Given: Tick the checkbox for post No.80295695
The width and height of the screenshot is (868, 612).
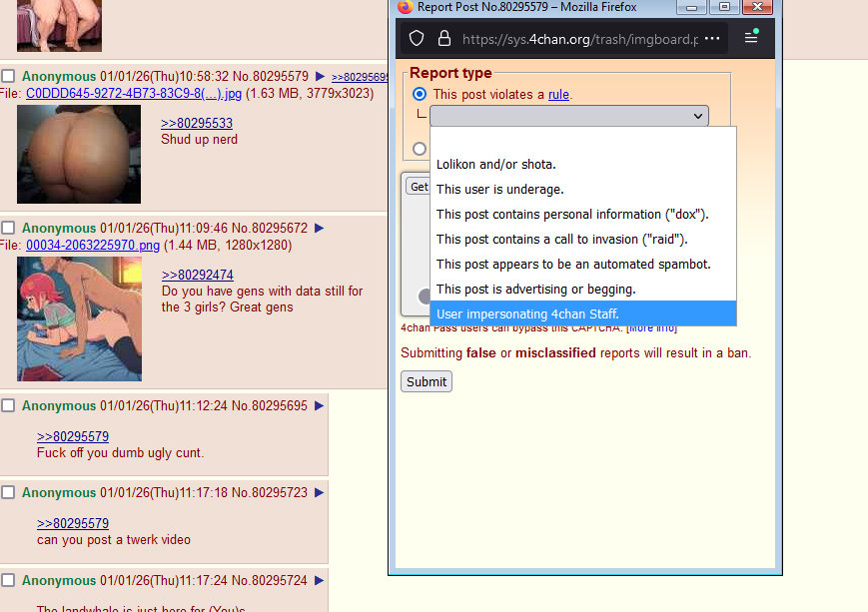Looking at the screenshot, I should click(x=8, y=405).
